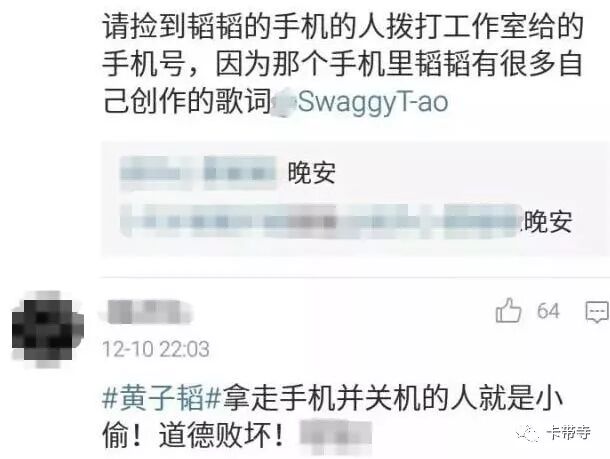Viewport: 610px width, 459px height.
Task: Click the 12-10 22:03 timestamp
Action: point(156,349)
